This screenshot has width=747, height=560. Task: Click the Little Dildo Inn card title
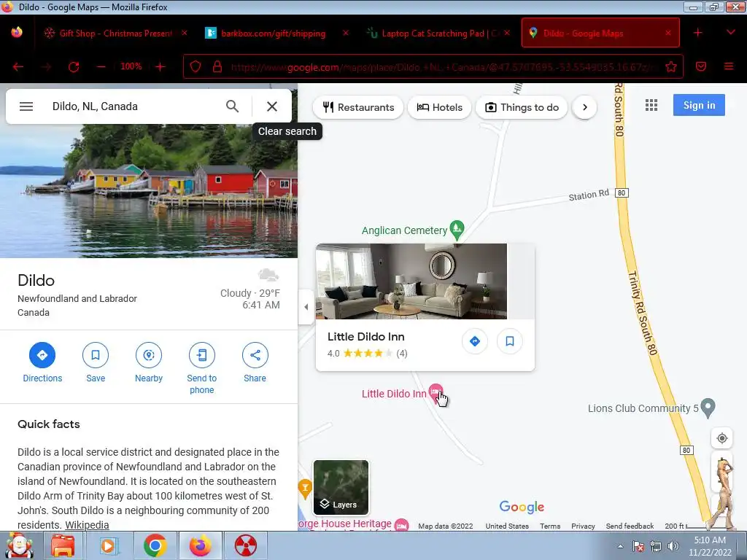click(366, 337)
